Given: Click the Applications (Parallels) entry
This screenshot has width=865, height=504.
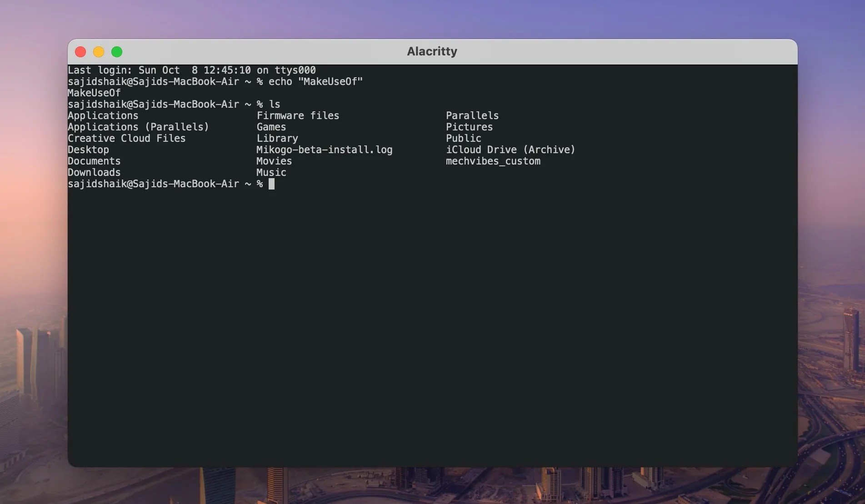Looking at the screenshot, I should [138, 127].
